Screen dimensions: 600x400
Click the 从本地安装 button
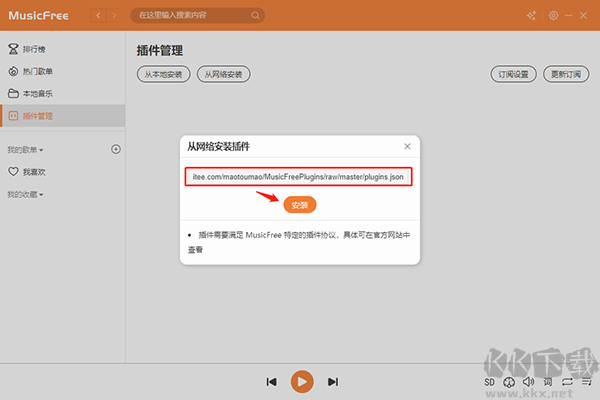(163, 74)
